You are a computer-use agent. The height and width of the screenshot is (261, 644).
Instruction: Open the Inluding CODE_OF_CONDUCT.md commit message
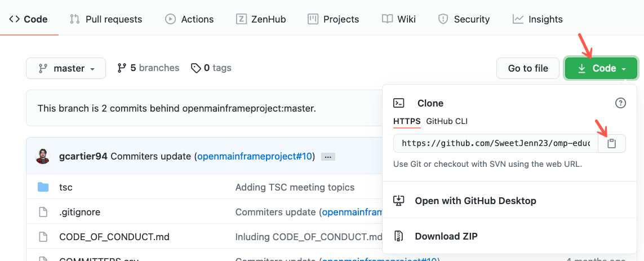[x=308, y=237]
